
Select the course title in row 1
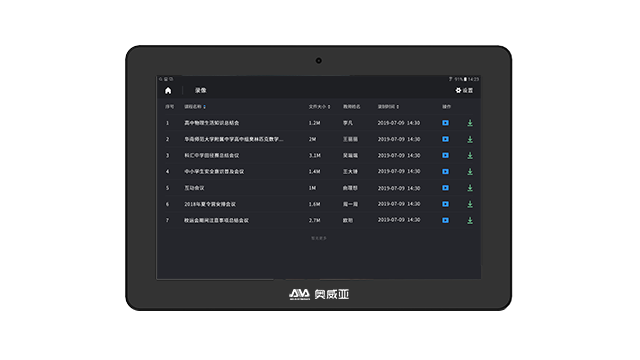pos(211,123)
